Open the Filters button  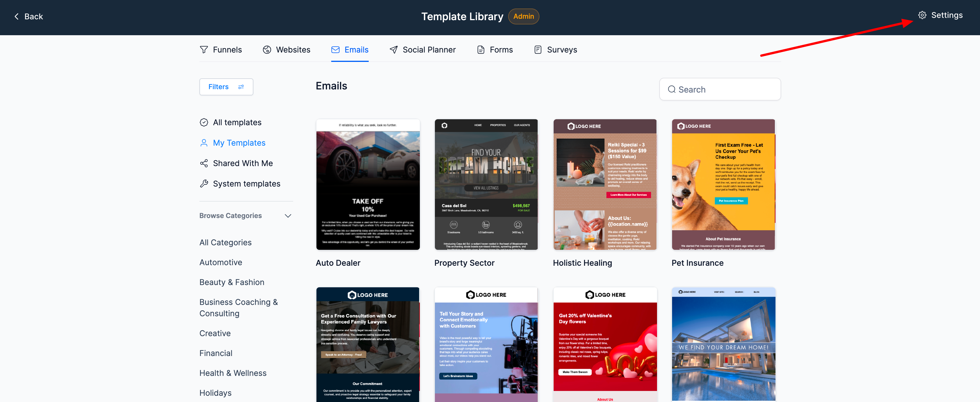tap(226, 87)
